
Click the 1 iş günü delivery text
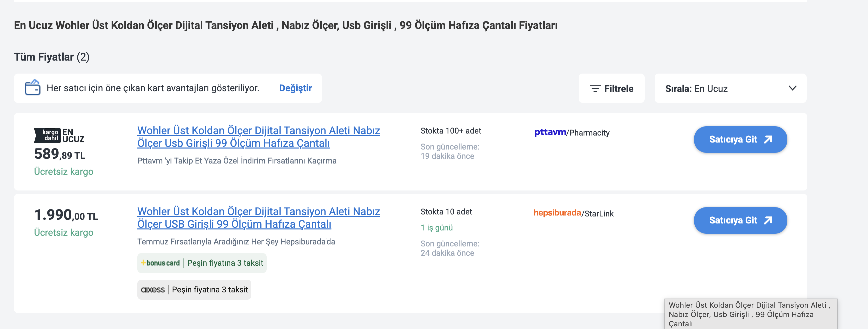pyautogui.click(x=436, y=228)
